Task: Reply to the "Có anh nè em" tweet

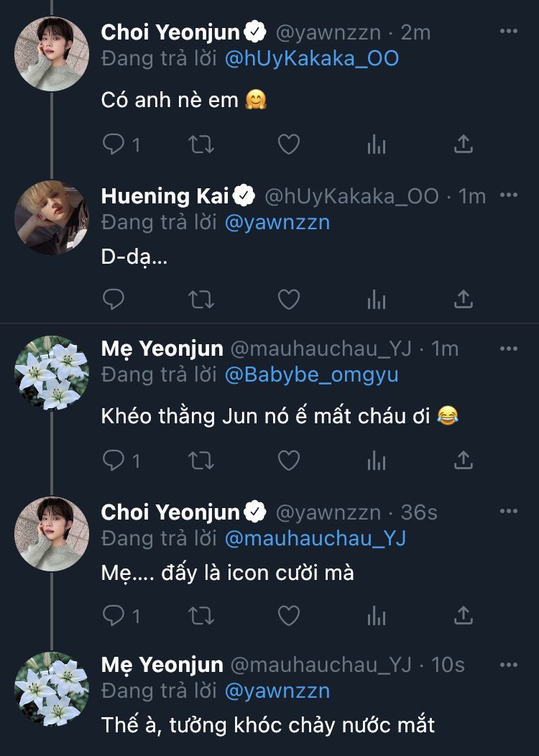Action: [x=114, y=144]
